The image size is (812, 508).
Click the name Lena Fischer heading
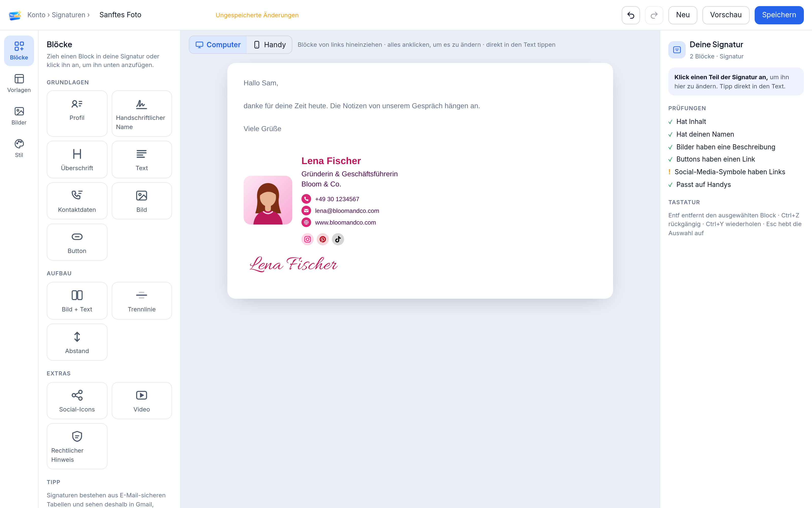pyautogui.click(x=331, y=161)
